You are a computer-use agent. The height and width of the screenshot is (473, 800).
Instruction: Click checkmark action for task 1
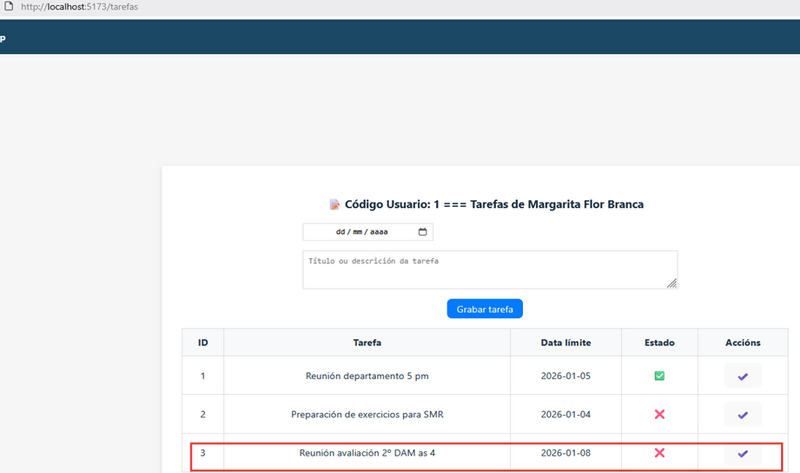tap(743, 376)
